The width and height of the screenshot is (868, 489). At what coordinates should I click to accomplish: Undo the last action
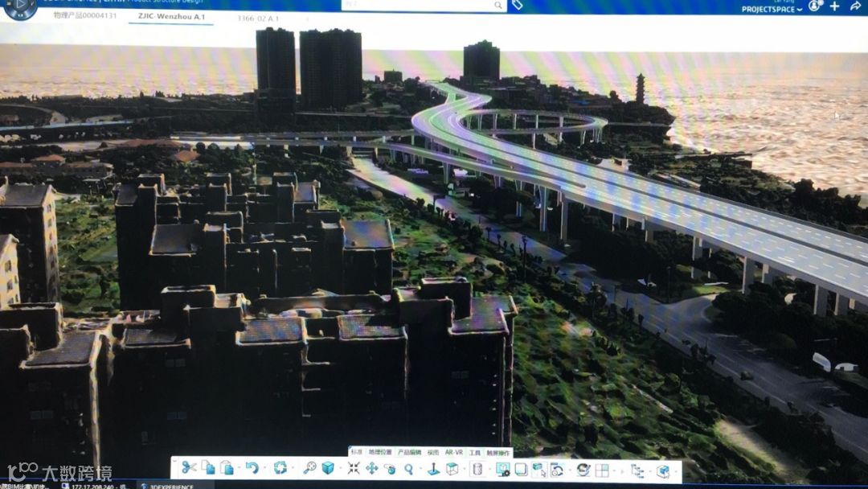[x=252, y=468]
